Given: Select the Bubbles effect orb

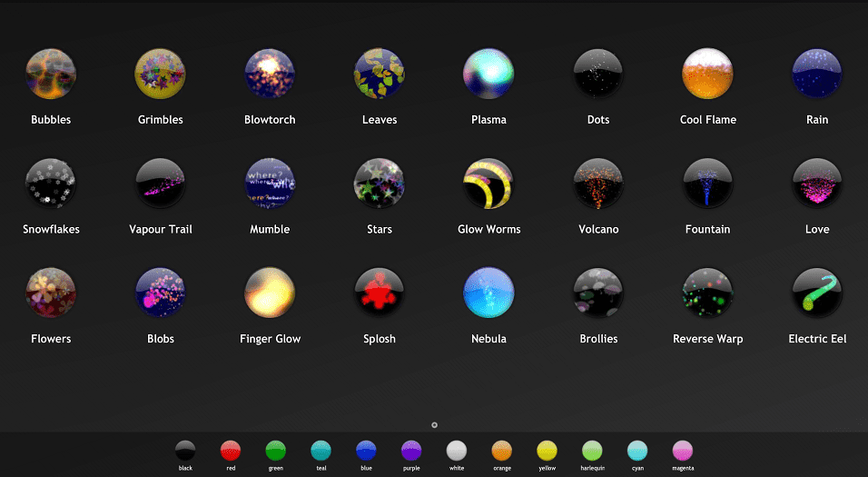Looking at the screenshot, I should pos(51,74).
